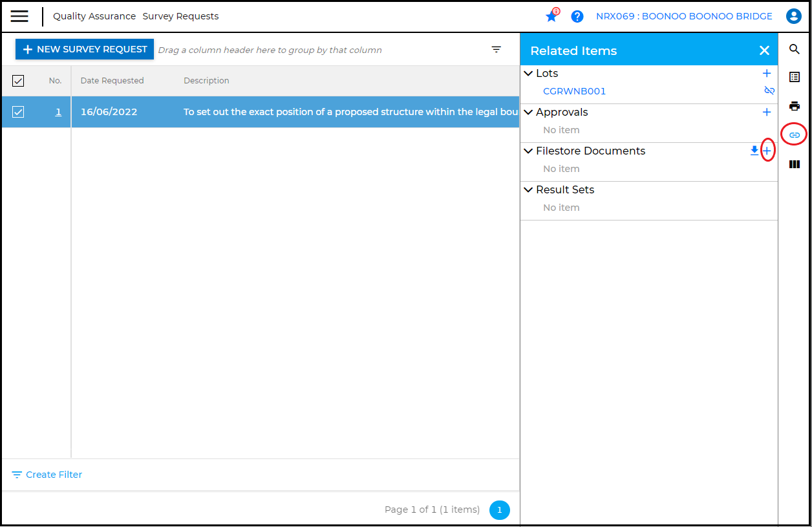This screenshot has width=812, height=527.
Task: Click the favorites star icon
Action: (551, 17)
